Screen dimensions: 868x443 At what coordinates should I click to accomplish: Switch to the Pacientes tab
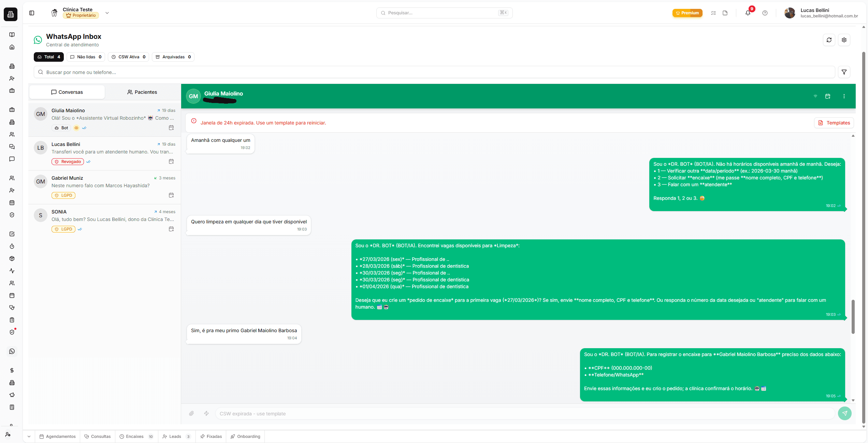(142, 92)
